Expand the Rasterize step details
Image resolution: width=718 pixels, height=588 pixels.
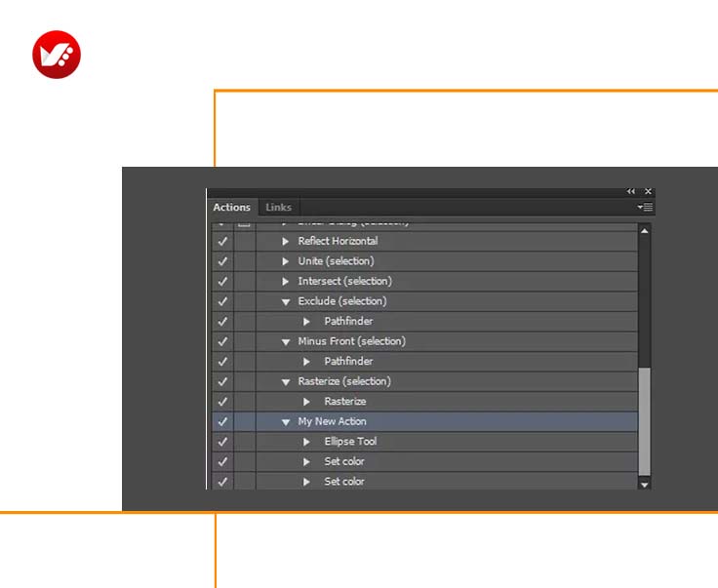[x=306, y=402]
